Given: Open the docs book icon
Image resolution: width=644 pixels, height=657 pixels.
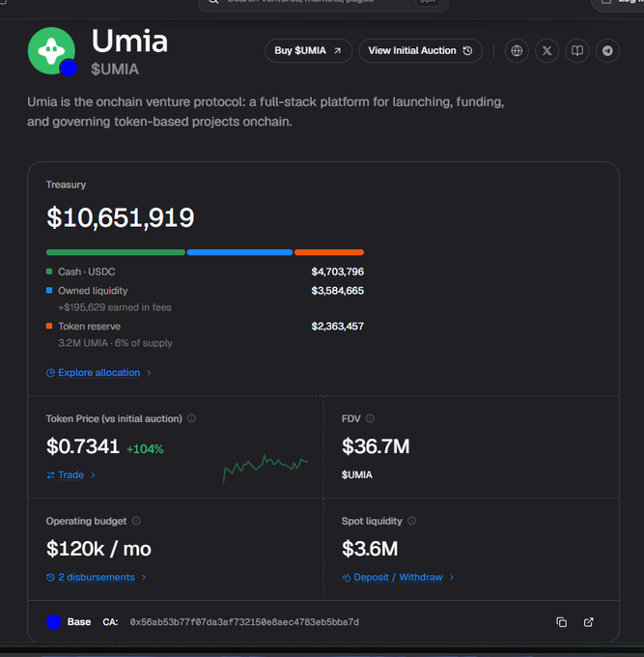Looking at the screenshot, I should (x=577, y=50).
